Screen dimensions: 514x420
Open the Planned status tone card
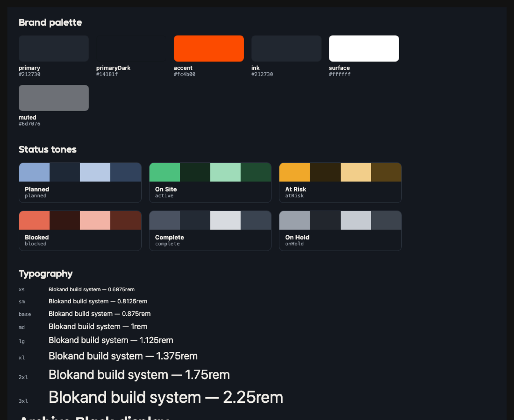[80, 183]
